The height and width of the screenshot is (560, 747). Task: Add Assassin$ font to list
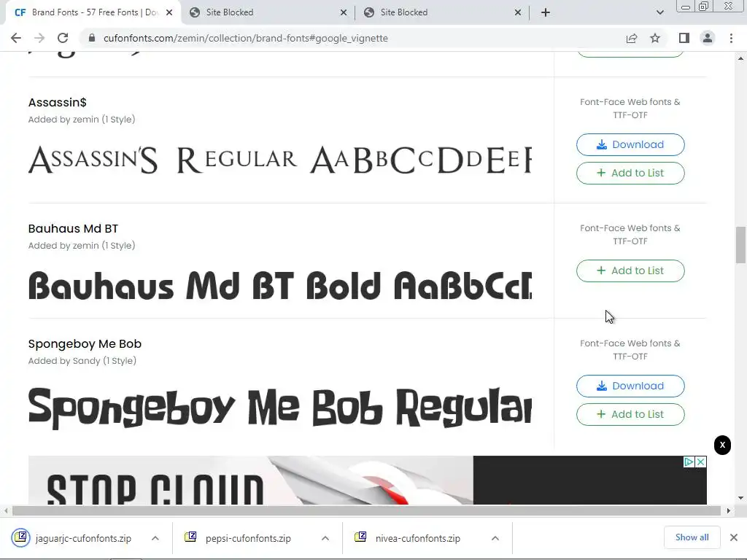630,174
